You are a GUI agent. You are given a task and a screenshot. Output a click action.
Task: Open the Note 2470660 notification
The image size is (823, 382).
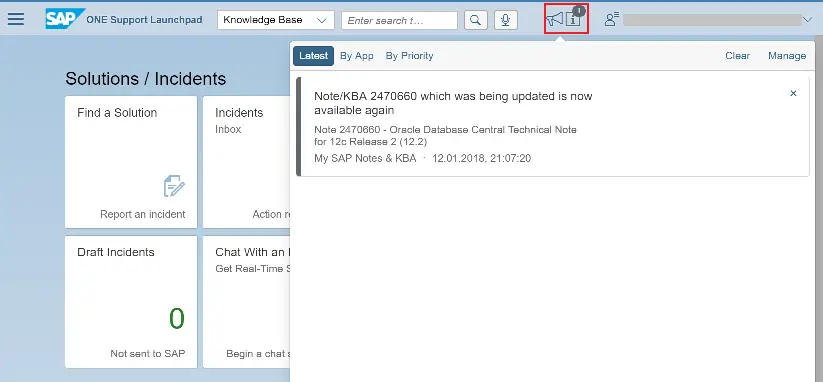point(553,126)
